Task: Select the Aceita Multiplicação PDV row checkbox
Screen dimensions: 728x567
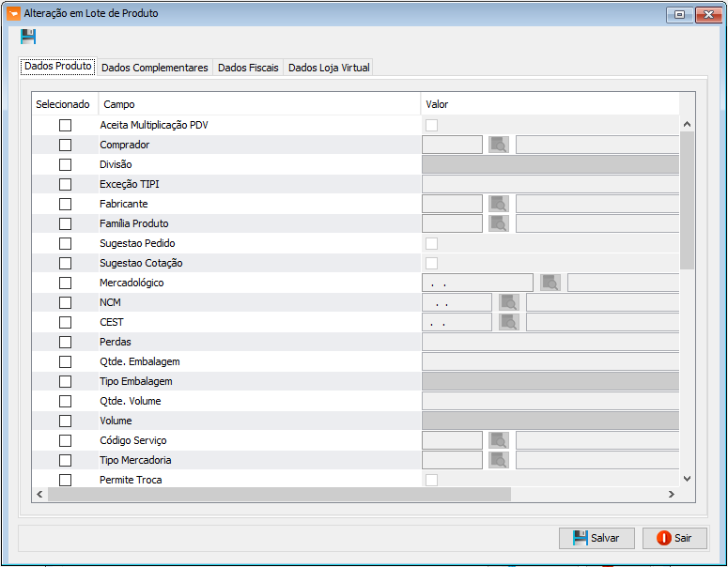Action: [x=65, y=125]
